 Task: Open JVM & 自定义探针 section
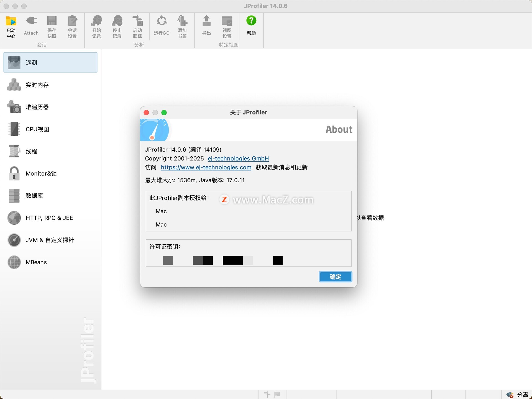point(50,240)
